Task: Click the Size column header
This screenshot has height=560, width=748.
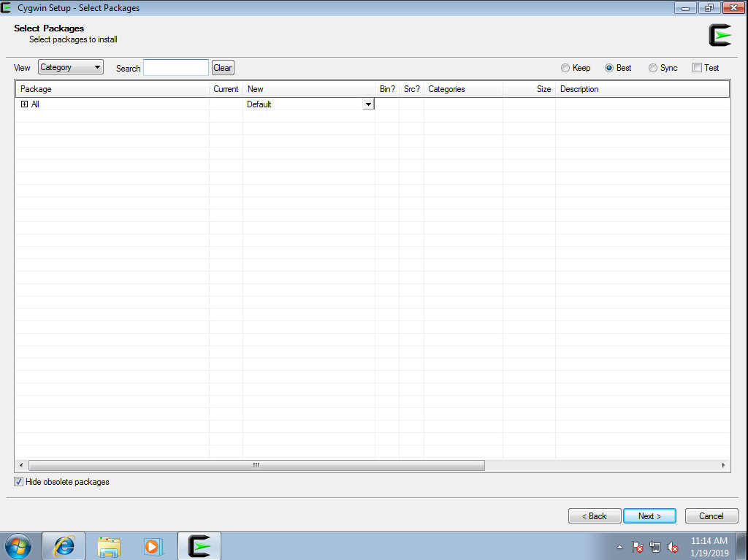Action: coord(529,89)
